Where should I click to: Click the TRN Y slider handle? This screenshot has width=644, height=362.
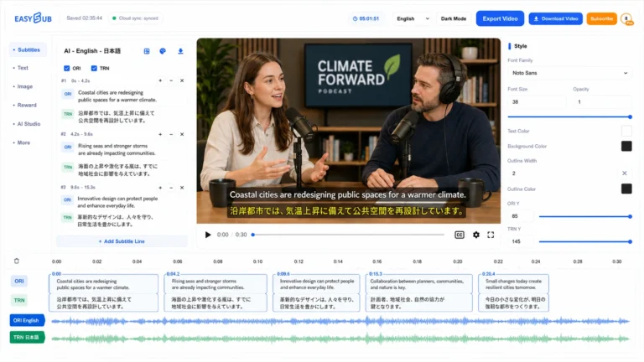[630, 241]
